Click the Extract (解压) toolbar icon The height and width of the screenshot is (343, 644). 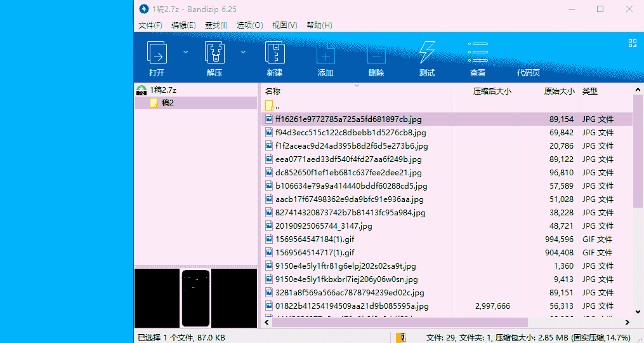click(215, 53)
